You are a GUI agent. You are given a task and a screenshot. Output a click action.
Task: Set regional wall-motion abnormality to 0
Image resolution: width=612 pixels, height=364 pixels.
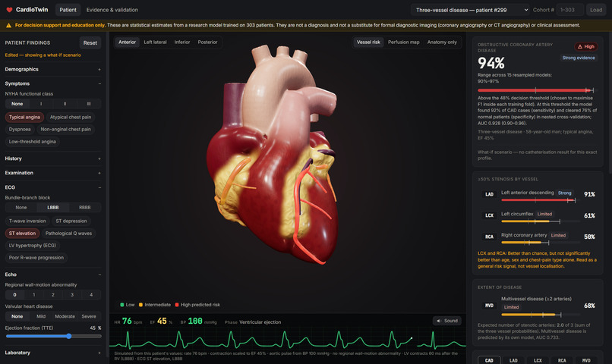(15, 295)
